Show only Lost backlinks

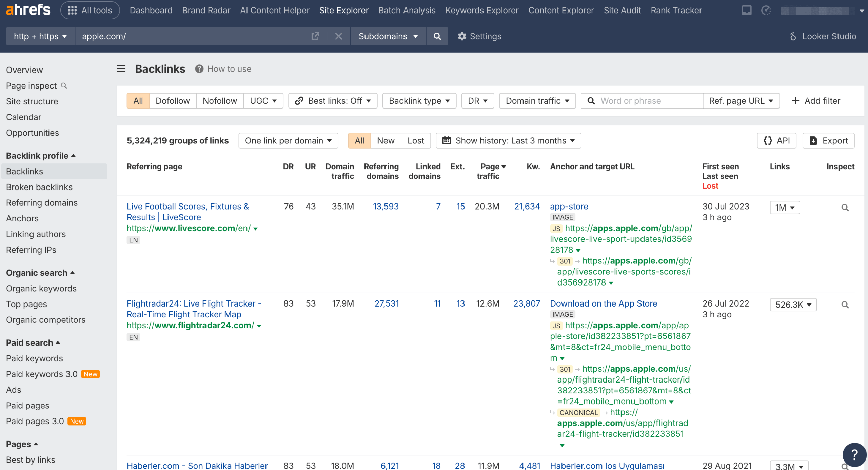click(416, 140)
